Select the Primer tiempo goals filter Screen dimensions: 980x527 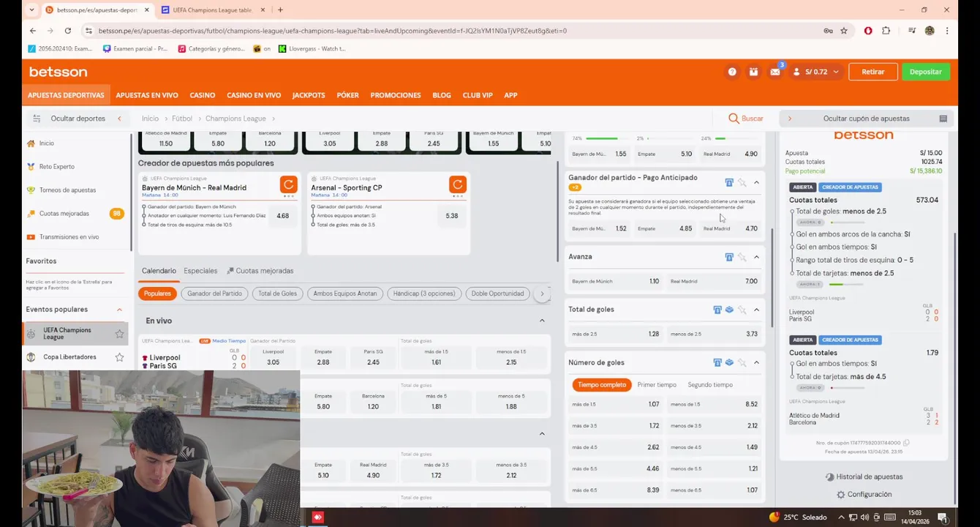(x=657, y=385)
